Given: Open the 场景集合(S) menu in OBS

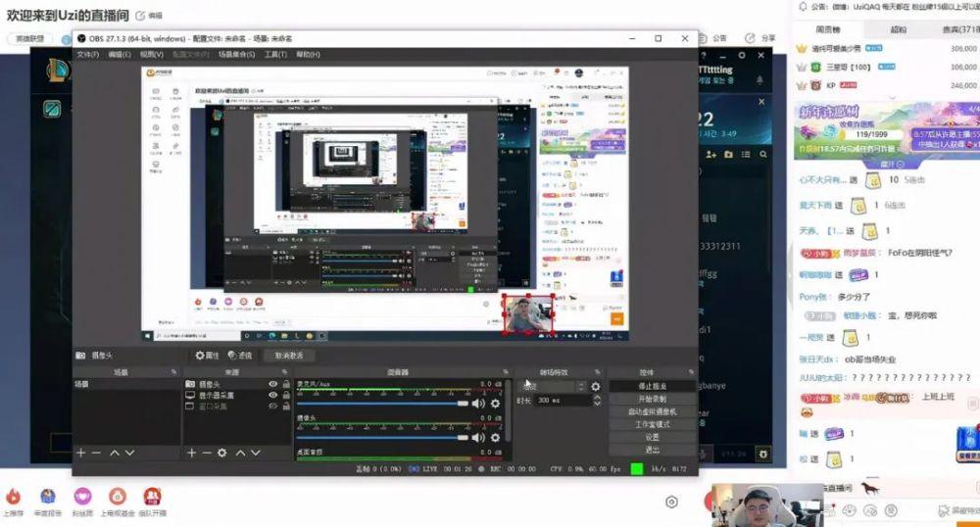Looking at the screenshot, I should [x=236, y=54].
